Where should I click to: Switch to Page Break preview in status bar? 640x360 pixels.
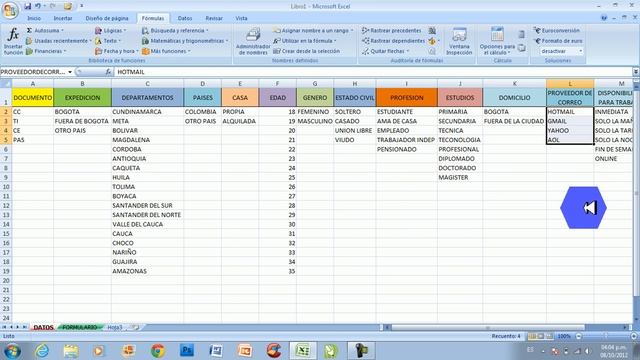549,336
